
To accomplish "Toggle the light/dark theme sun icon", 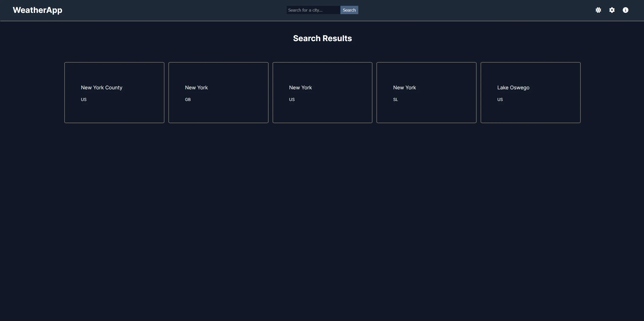I will [598, 10].
